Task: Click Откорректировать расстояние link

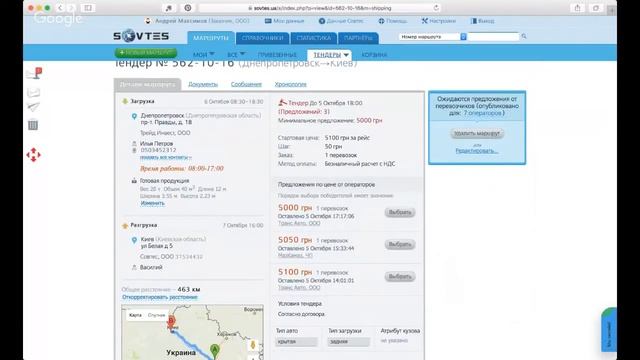Action: (160, 297)
